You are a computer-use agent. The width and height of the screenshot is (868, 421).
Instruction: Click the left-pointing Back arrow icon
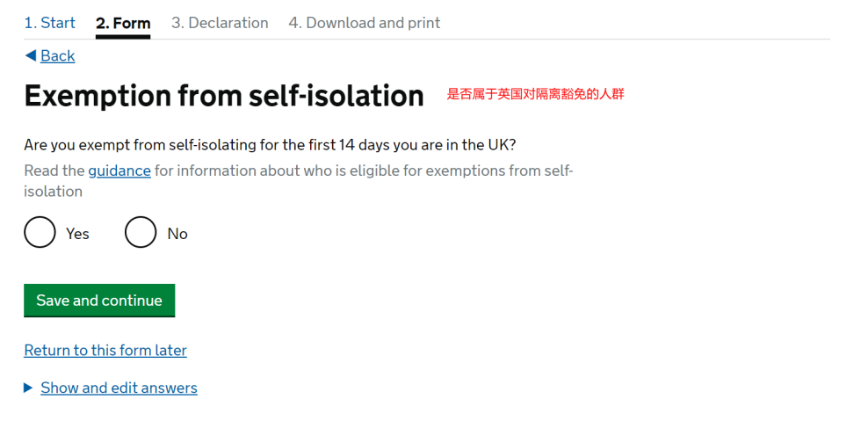[x=31, y=55]
